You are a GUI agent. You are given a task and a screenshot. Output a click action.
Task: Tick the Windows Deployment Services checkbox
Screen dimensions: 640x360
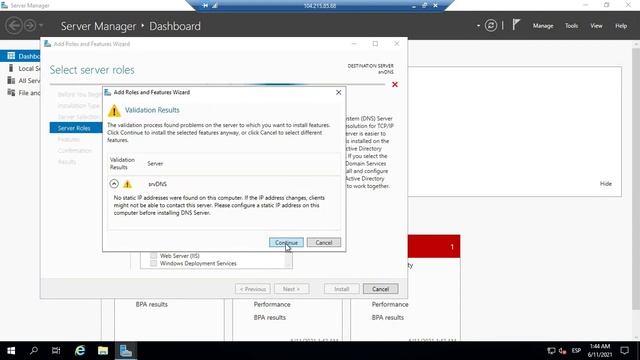pos(153,264)
